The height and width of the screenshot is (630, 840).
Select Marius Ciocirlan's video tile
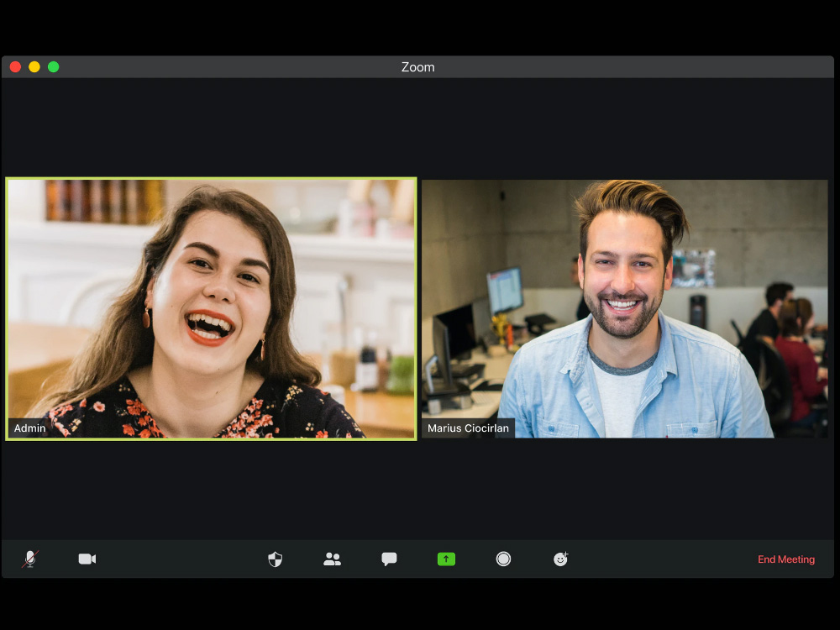tap(624, 308)
